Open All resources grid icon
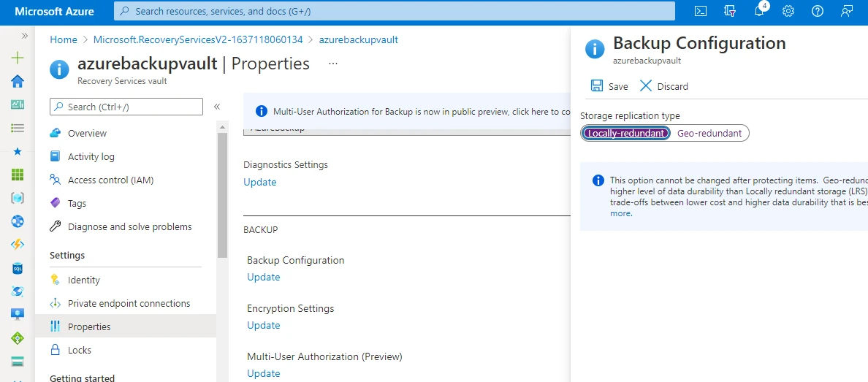Image resolution: width=868 pixels, height=382 pixels. pyautogui.click(x=18, y=175)
